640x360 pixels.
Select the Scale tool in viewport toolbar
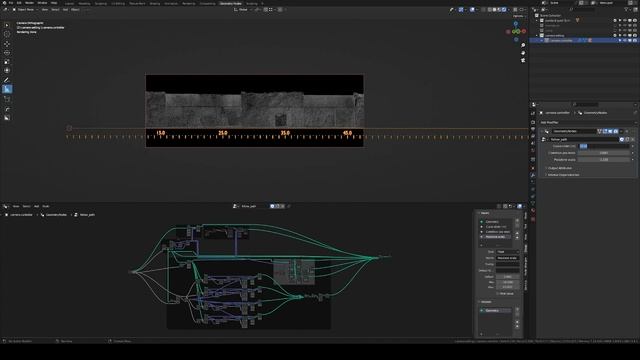click(x=7, y=62)
